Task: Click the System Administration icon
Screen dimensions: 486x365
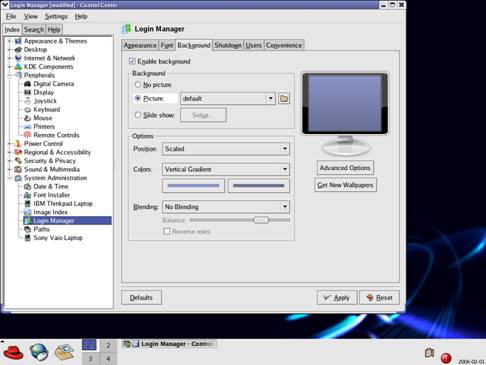Action: click(x=18, y=178)
